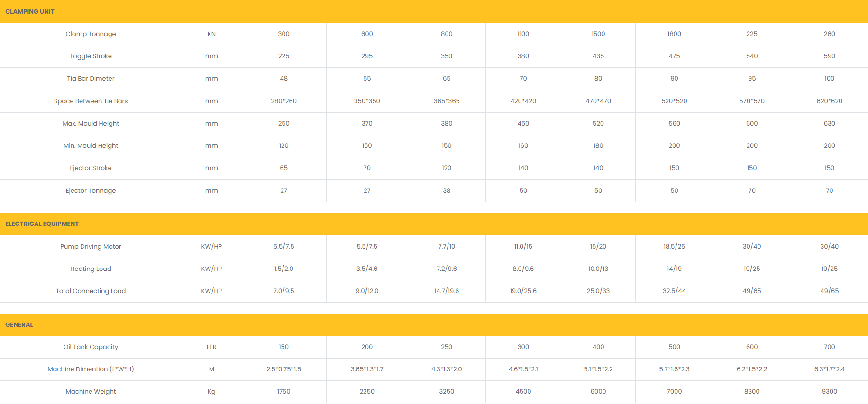
Task: Select the Toggle Stroke row label
Action: [x=91, y=56]
